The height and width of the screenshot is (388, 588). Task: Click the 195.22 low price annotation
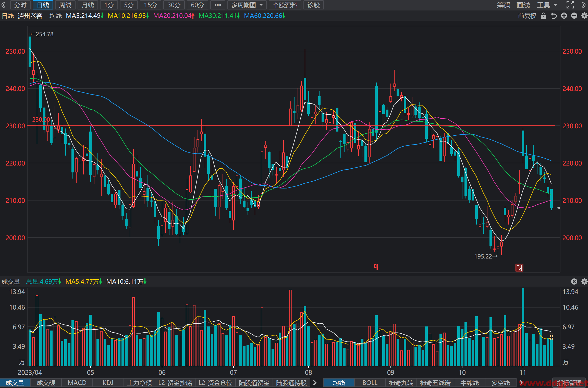click(x=486, y=256)
